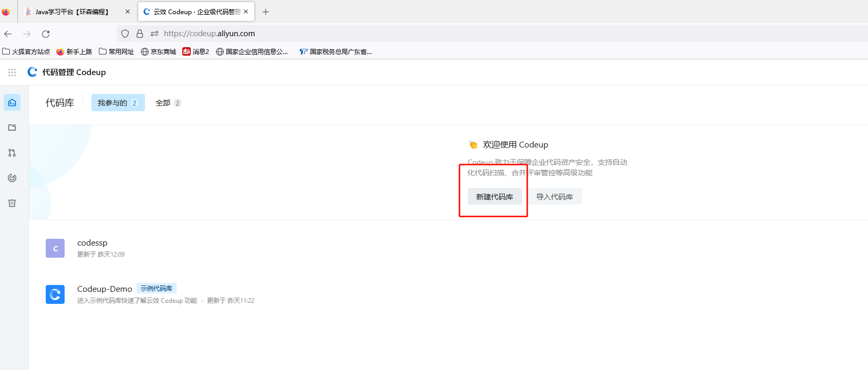The width and height of the screenshot is (868, 370).
Task: Open the 国家税务总局广东省 bookmark
Action: click(336, 51)
